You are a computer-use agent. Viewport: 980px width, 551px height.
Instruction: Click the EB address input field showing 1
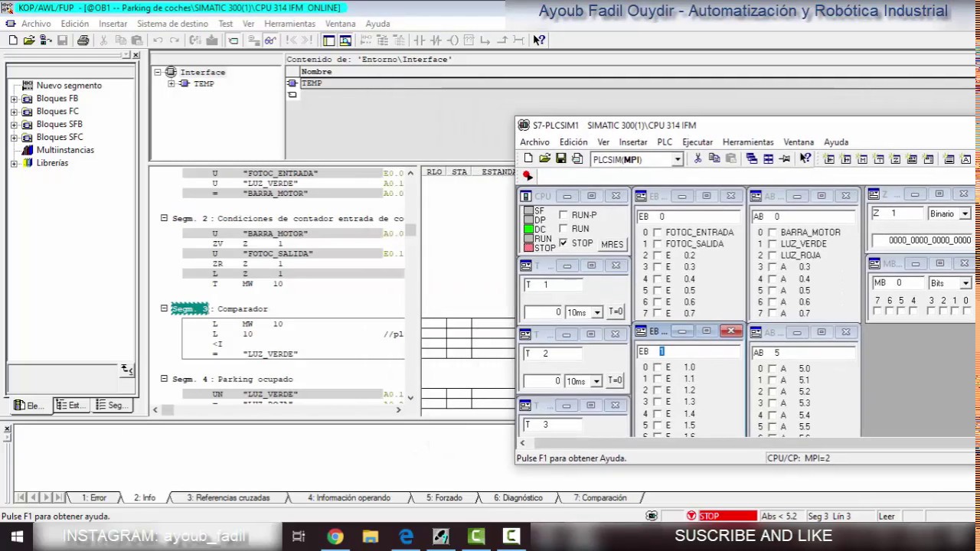click(x=688, y=351)
